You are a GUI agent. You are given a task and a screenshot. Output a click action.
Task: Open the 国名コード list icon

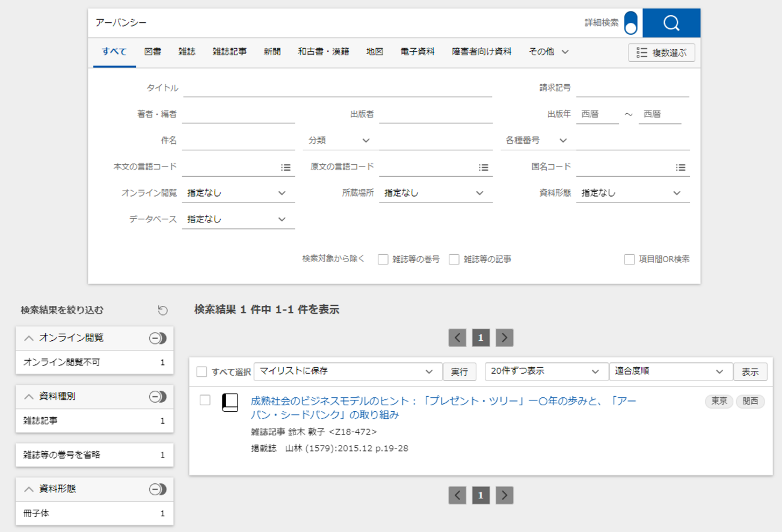[680, 168]
